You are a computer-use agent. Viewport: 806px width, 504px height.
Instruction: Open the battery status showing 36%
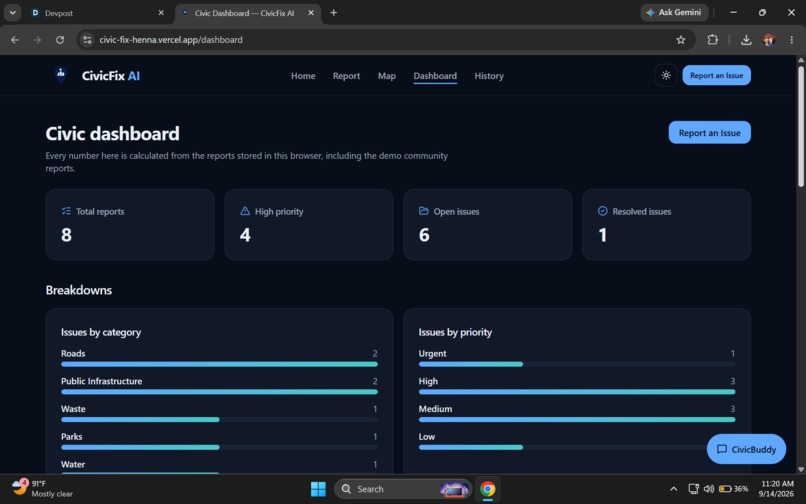(x=734, y=489)
